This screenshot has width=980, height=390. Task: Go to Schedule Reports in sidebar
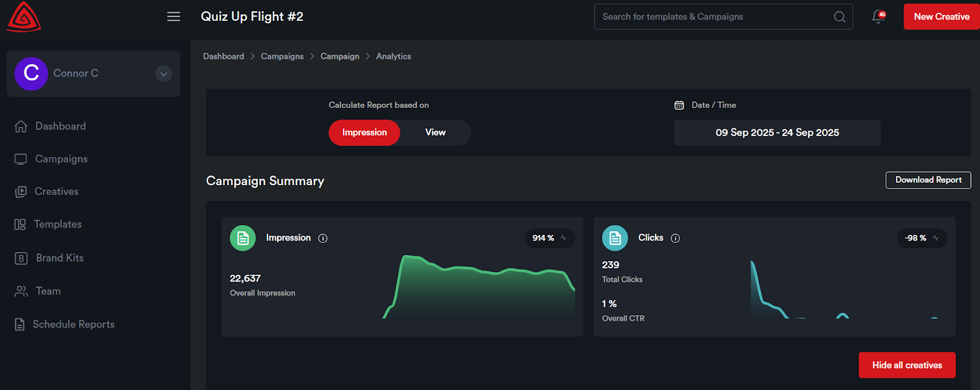click(x=73, y=324)
